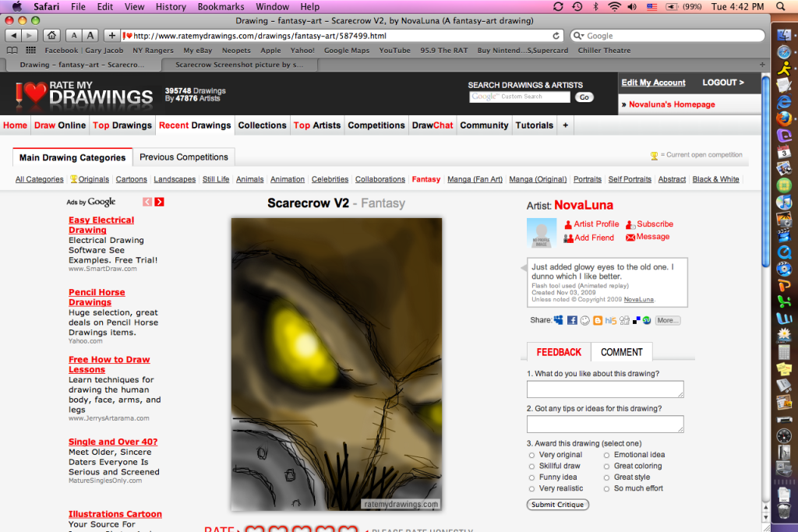Open the Trash in the Dock
Screen dimensions: 798x532
click(784, 511)
